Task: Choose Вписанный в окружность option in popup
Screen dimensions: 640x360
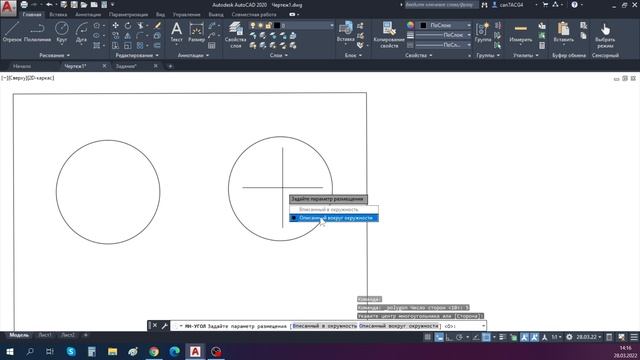Action: (334, 209)
